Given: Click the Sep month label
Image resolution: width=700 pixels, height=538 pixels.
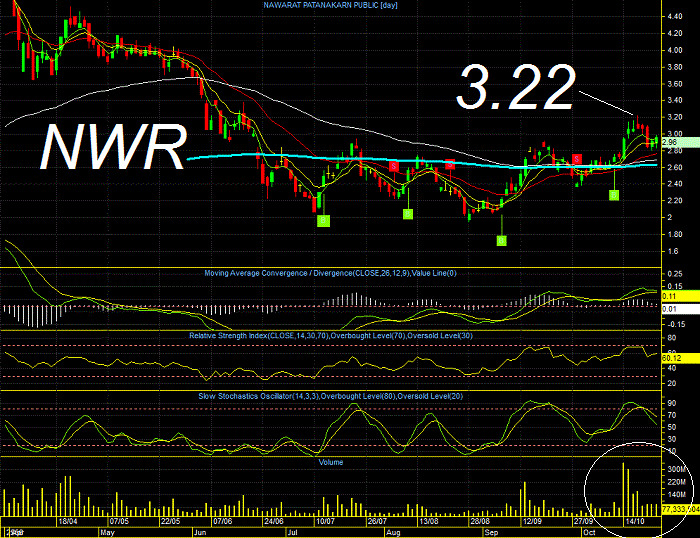Looking at the screenshot, I should coord(491,533).
